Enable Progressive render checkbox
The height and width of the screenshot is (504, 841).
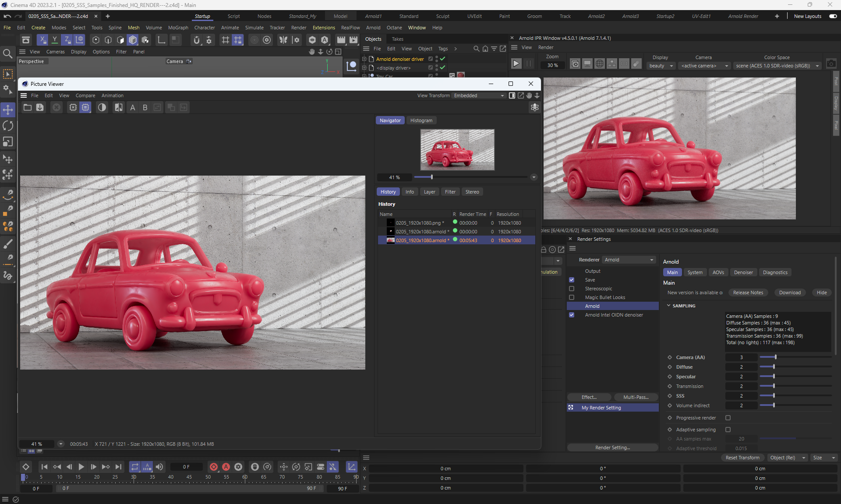tap(728, 418)
